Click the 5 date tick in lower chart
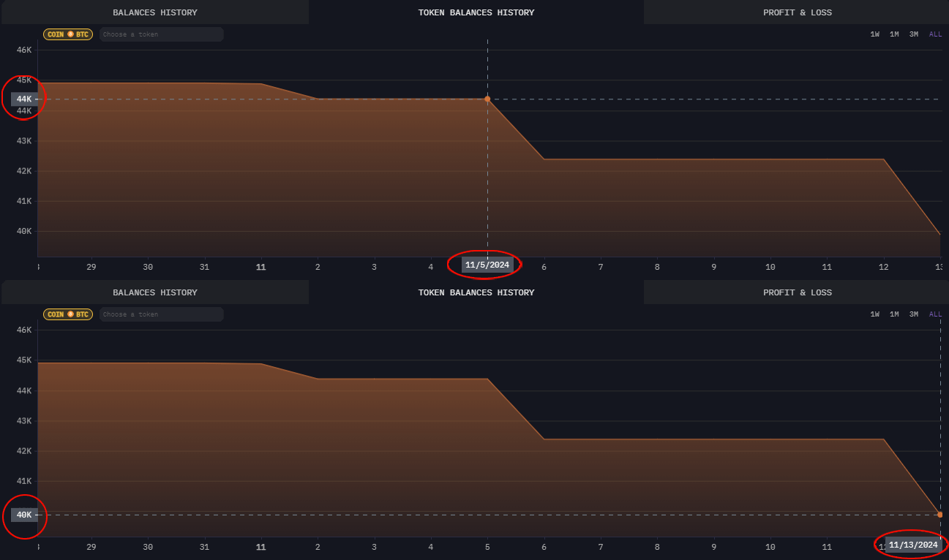The height and width of the screenshot is (560, 949). click(487, 547)
